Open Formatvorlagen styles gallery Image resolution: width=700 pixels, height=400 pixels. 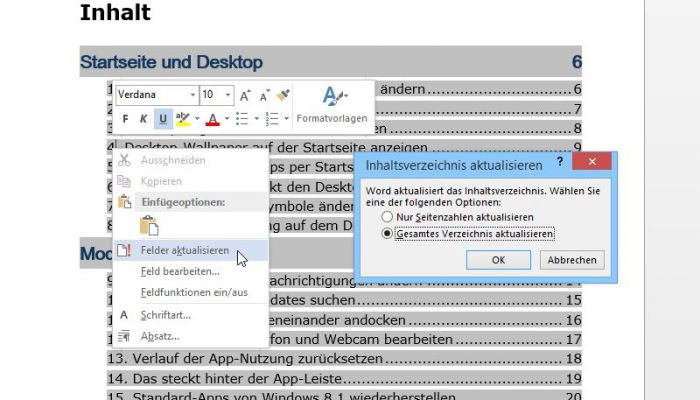pos(332,105)
